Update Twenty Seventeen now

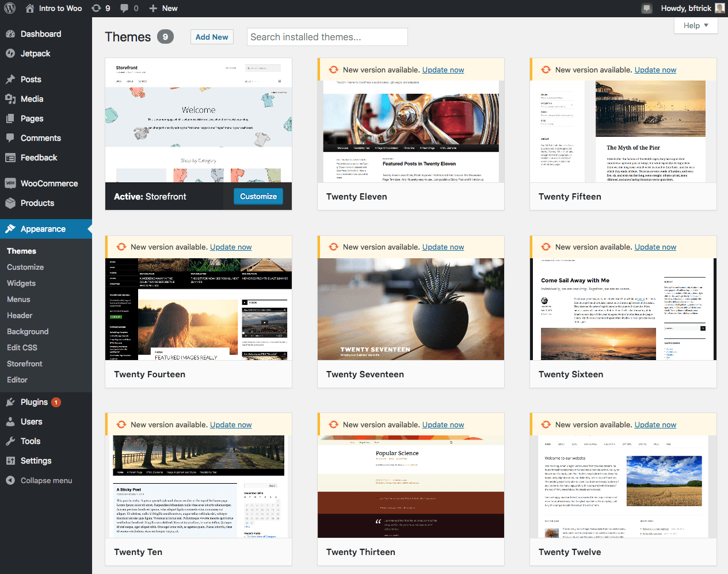pos(443,247)
